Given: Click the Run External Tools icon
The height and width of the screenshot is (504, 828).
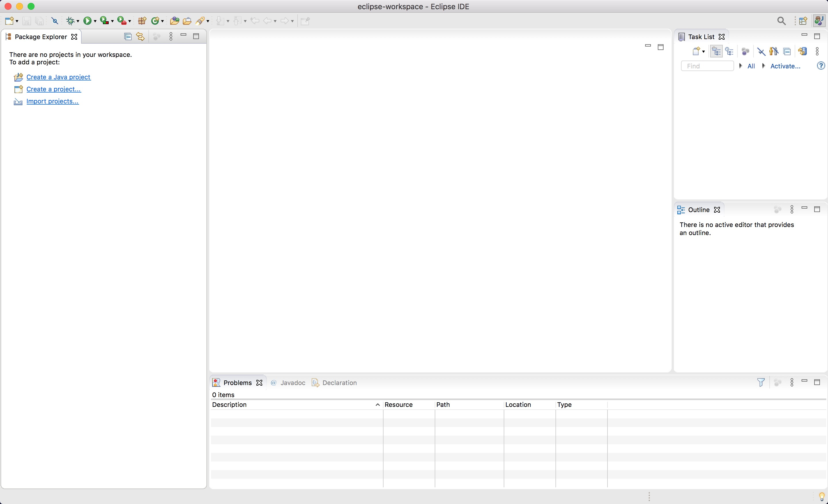Looking at the screenshot, I should [122, 21].
